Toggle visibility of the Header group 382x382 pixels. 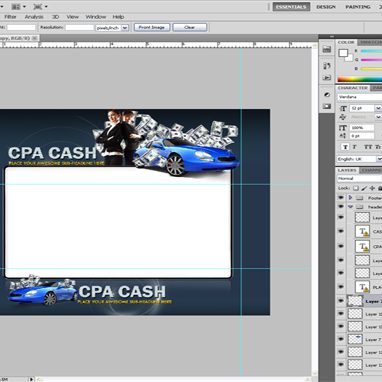pyautogui.click(x=341, y=207)
